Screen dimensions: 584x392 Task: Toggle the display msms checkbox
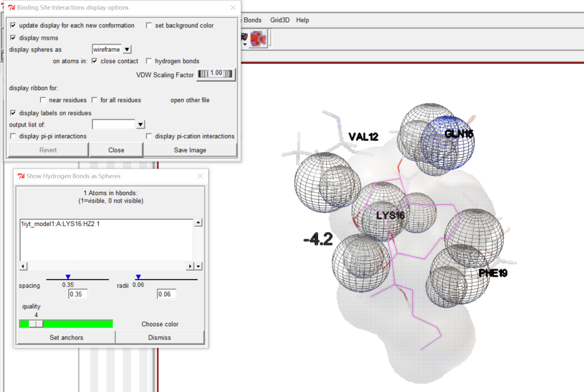click(x=14, y=38)
